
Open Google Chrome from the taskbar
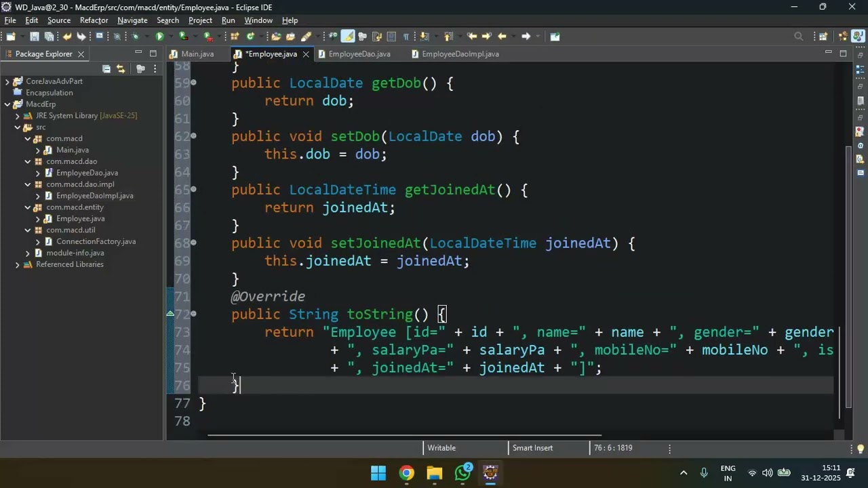tap(406, 472)
